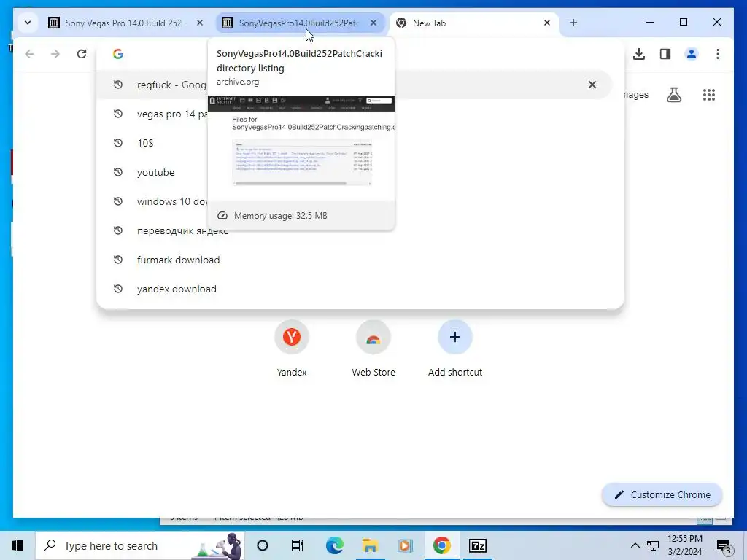
Task: Open the notification center icon
Action: (x=724, y=545)
